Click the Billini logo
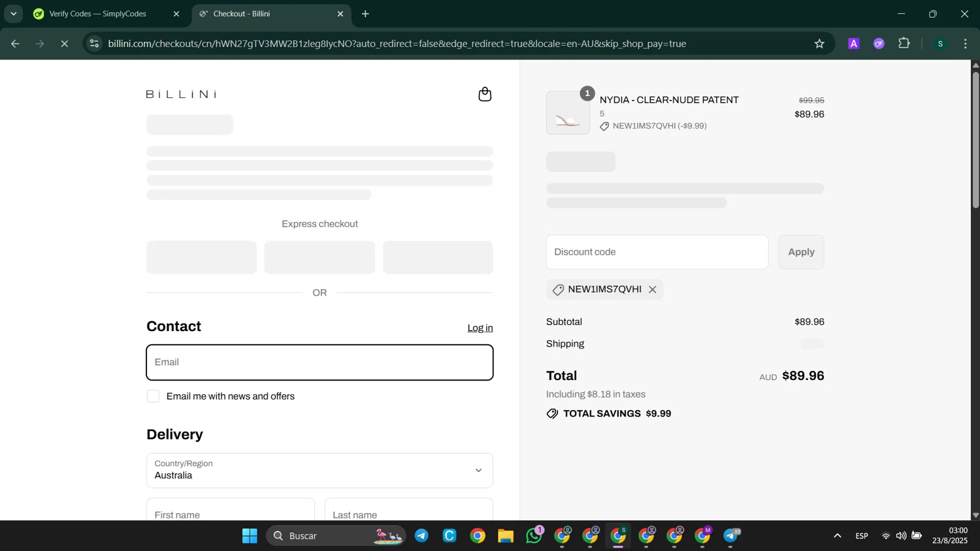980x551 pixels. pyautogui.click(x=181, y=94)
